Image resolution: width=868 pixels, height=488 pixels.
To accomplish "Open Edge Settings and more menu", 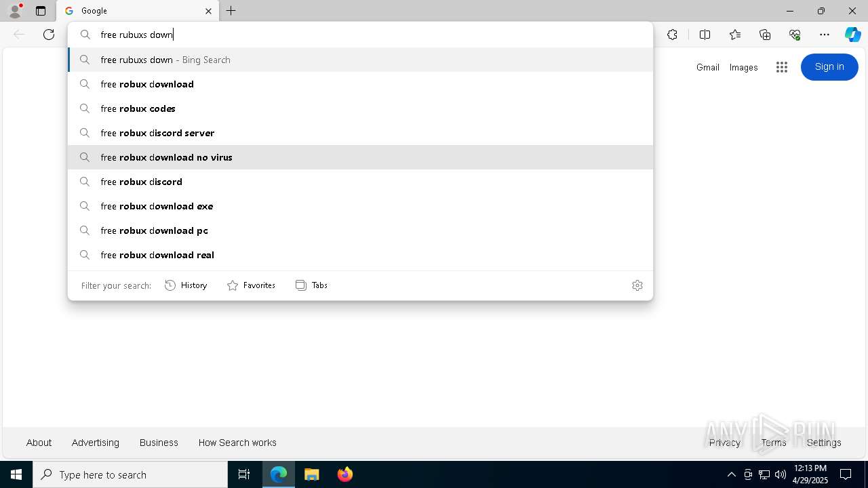I will [825, 35].
